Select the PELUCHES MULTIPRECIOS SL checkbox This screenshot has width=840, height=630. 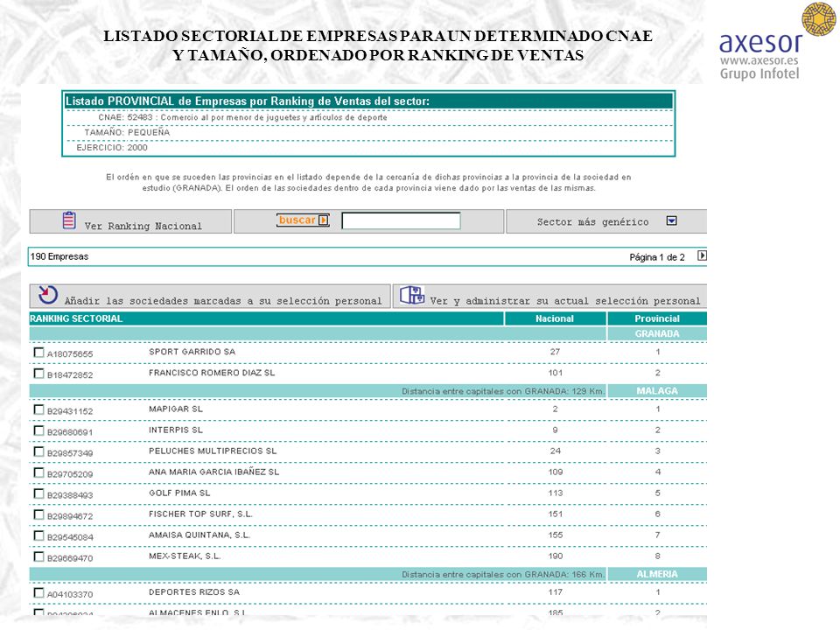point(38,451)
